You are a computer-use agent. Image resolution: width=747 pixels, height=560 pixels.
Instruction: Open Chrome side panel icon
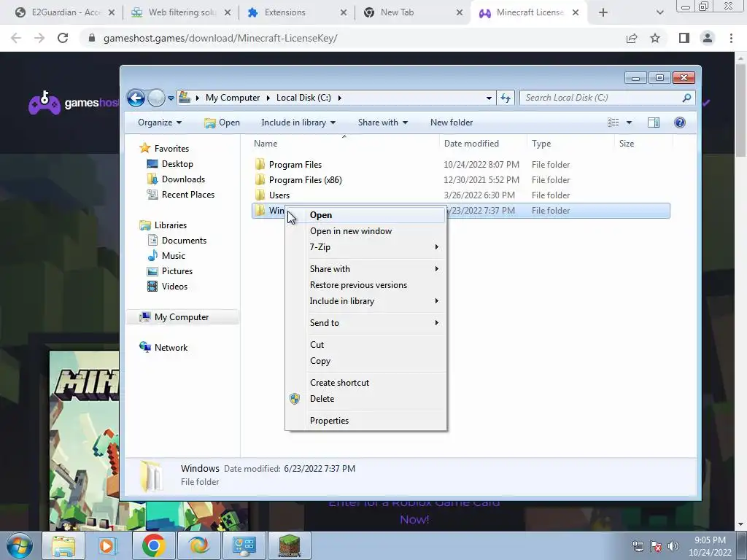click(x=684, y=38)
